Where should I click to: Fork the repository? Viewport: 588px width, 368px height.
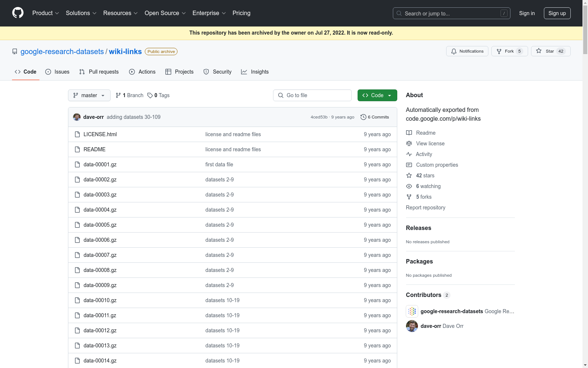coord(509,51)
